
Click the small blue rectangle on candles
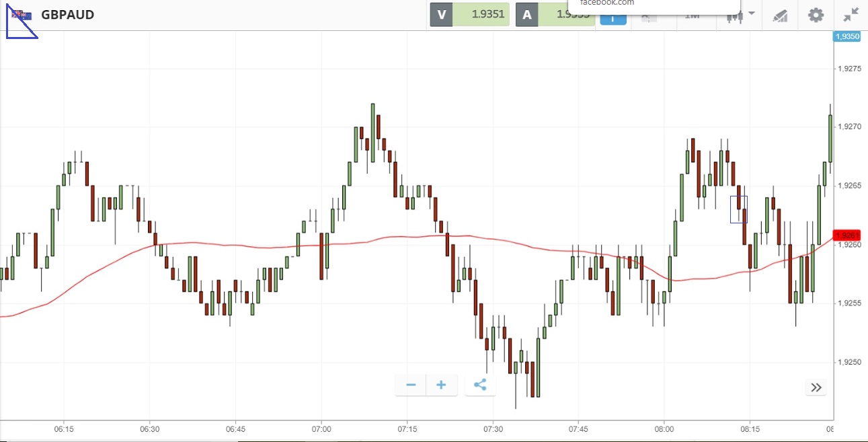738,209
